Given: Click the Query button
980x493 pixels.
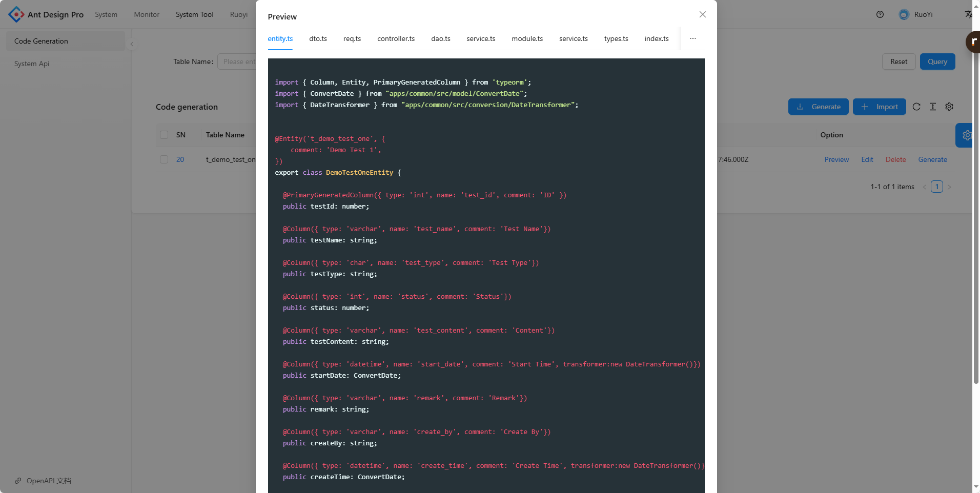Looking at the screenshot, I should tap(937, 61).
